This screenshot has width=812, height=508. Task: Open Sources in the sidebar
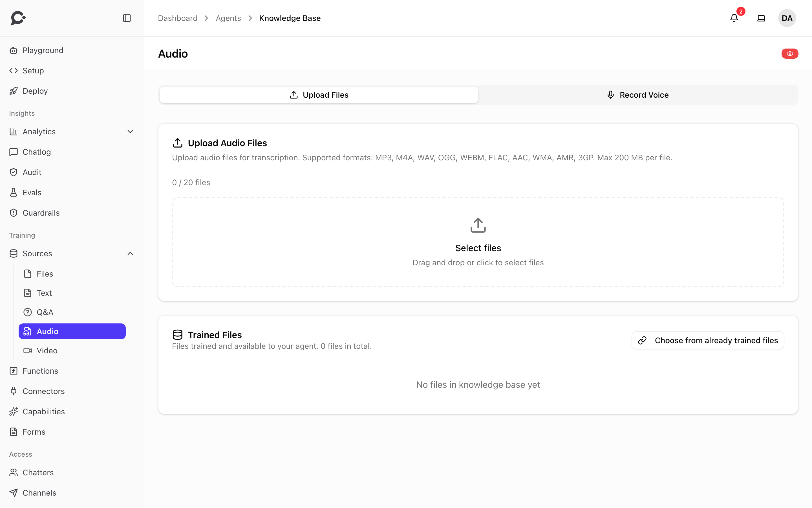(x=72, y=254)
